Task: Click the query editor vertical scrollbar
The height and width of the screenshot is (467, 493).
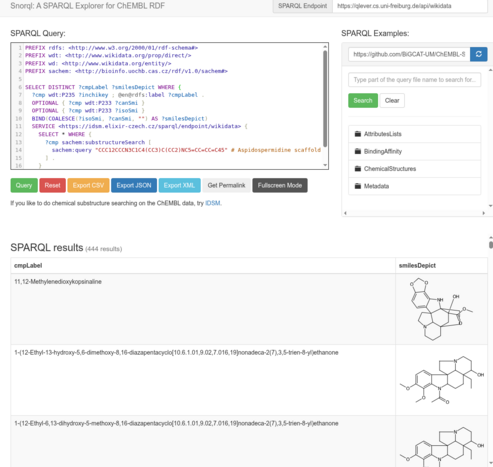Action: (325, 98)
